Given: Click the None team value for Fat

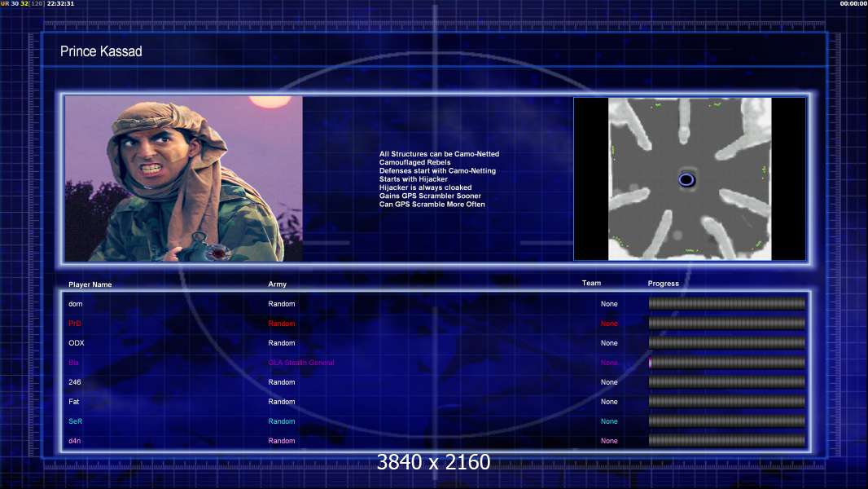Looking at the screenshot, I should pyautogui.click(x=609, y=402).
